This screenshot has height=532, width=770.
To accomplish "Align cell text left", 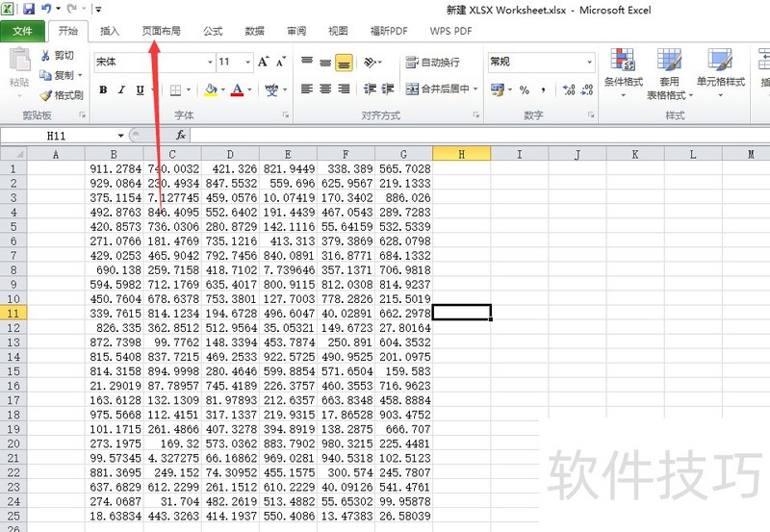I will coord(307,89).
